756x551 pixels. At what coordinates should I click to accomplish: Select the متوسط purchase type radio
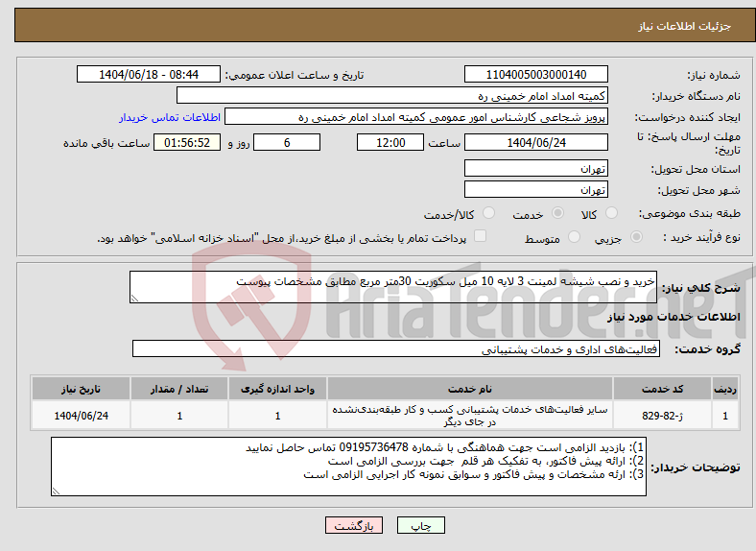pyautogui.click(x=575, y=237)
